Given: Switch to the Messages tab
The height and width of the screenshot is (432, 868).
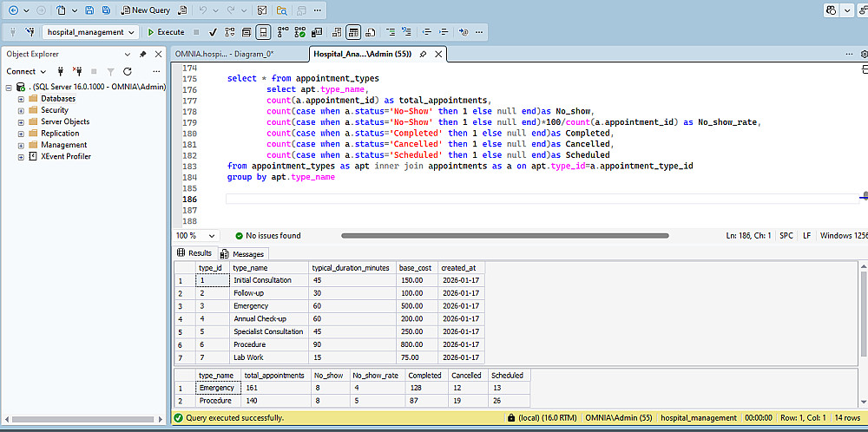Looking at the screenshot, I should [242, 254].
